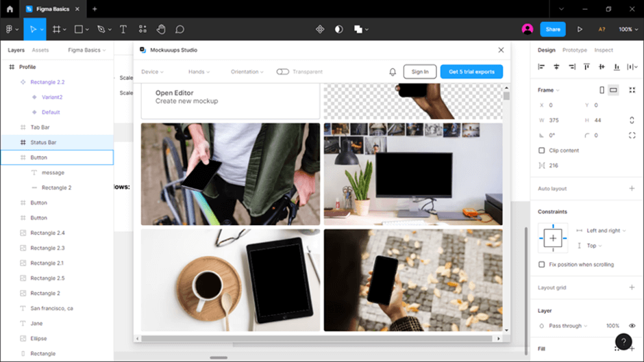Open the help question mark button
Screen dimensions: 644x362
point(623,341)
